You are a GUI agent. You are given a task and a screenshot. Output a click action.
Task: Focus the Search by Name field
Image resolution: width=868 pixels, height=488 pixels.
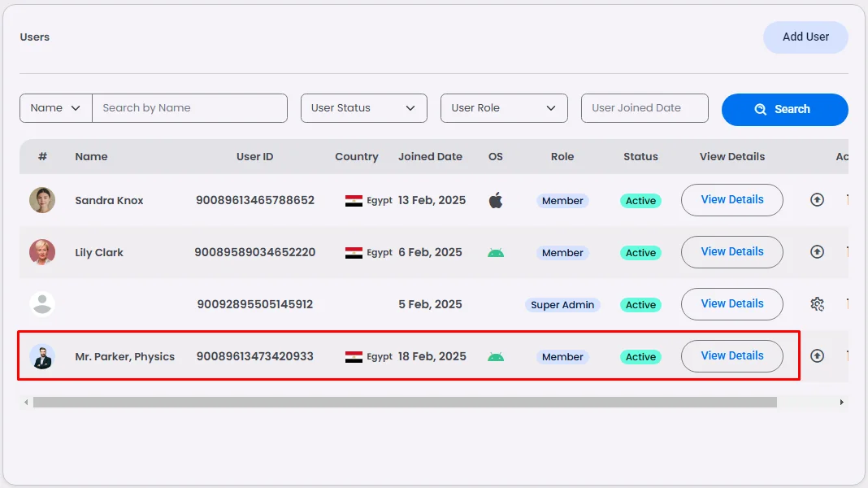click(190, 108)
